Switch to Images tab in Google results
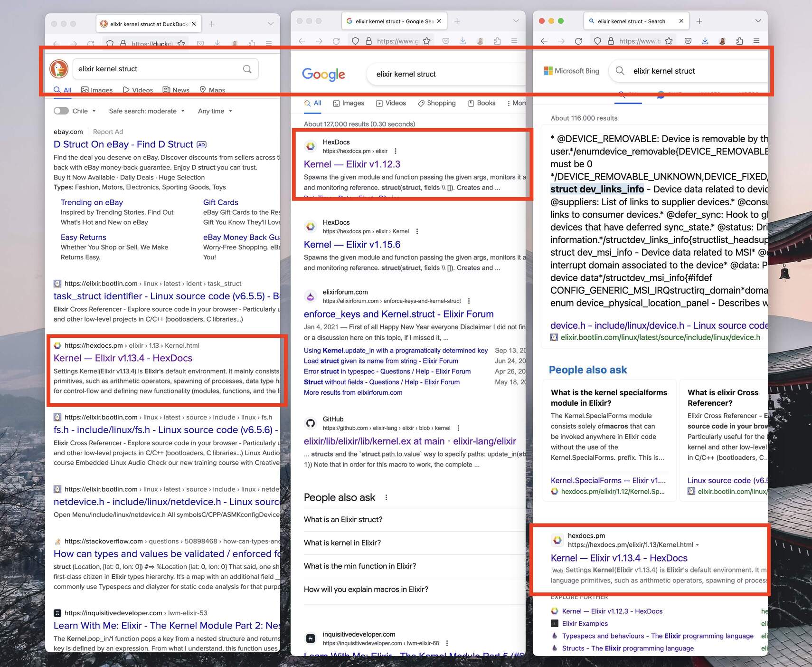This screenshot has height=667, width=812. (x=349, y=103)
